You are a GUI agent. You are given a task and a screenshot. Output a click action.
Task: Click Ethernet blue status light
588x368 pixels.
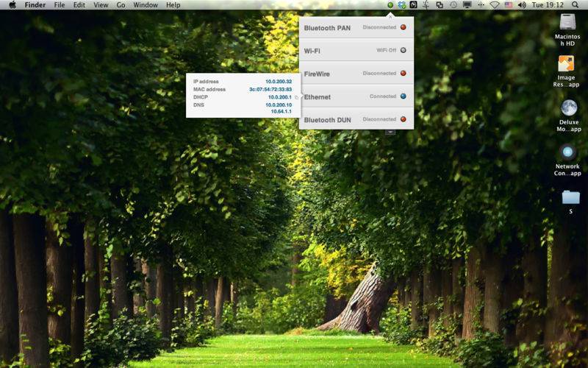tap(403, 96)
